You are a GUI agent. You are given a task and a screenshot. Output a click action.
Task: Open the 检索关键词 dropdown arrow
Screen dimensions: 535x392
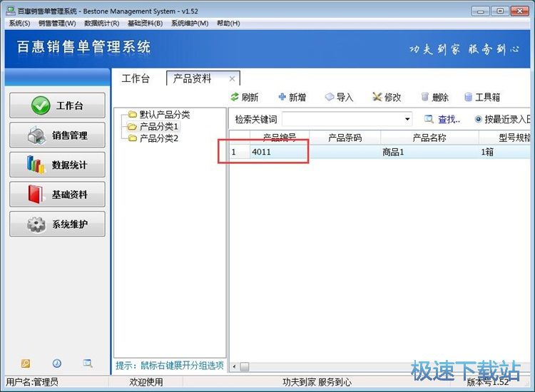click(x=407, y=119)
